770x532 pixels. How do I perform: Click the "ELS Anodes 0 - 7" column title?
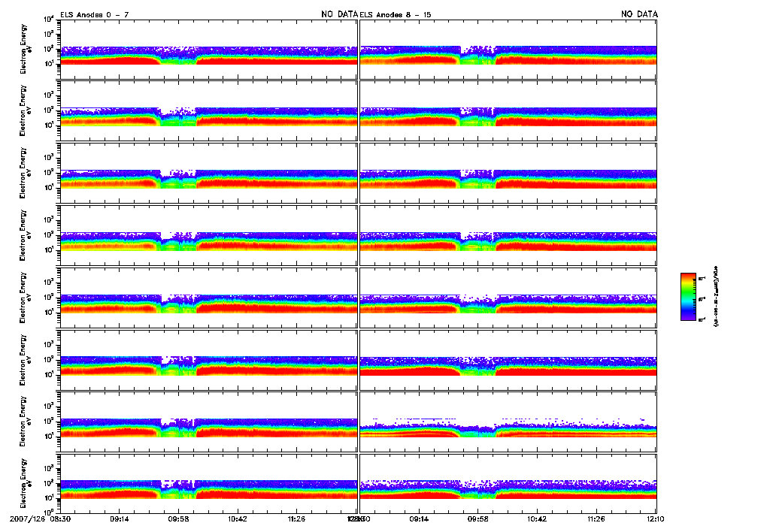(x=94, y=15)
